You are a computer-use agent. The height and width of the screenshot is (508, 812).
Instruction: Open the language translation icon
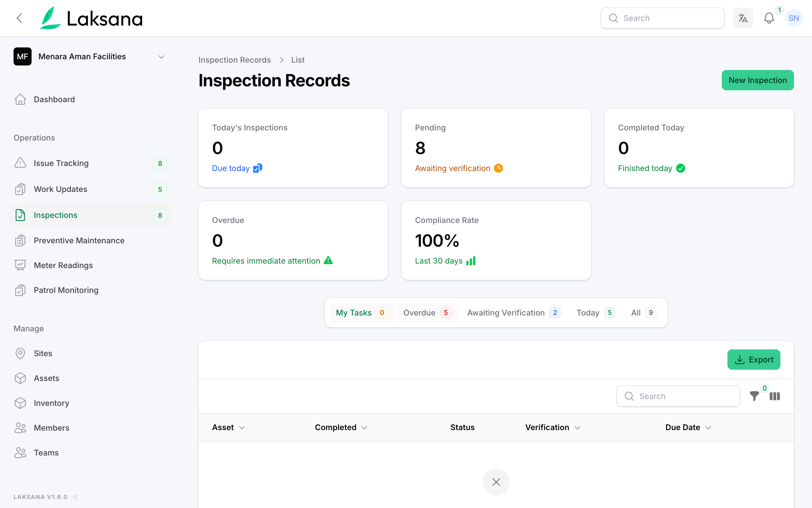click(x=743, y=18)
